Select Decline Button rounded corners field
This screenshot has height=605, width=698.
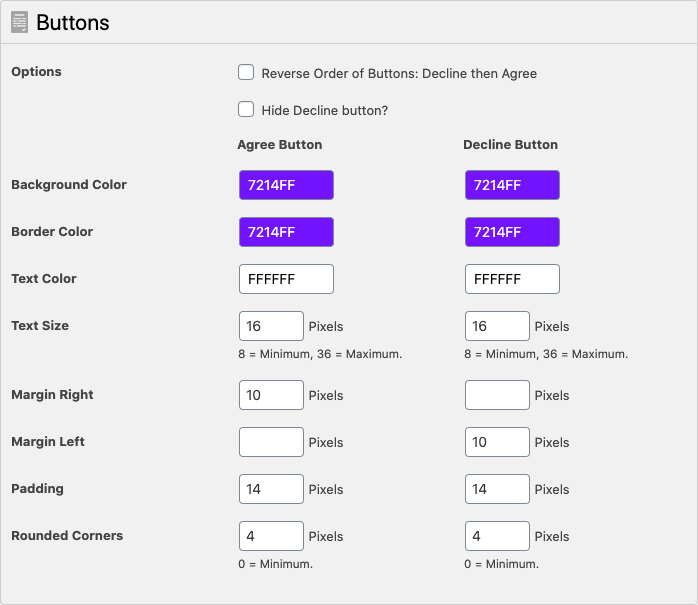[497, 536]
